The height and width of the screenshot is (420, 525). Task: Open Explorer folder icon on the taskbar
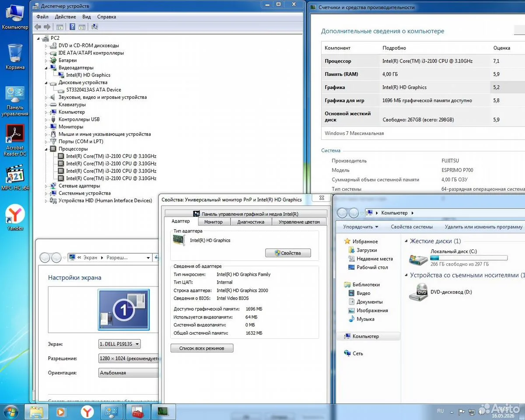[36, 412]
